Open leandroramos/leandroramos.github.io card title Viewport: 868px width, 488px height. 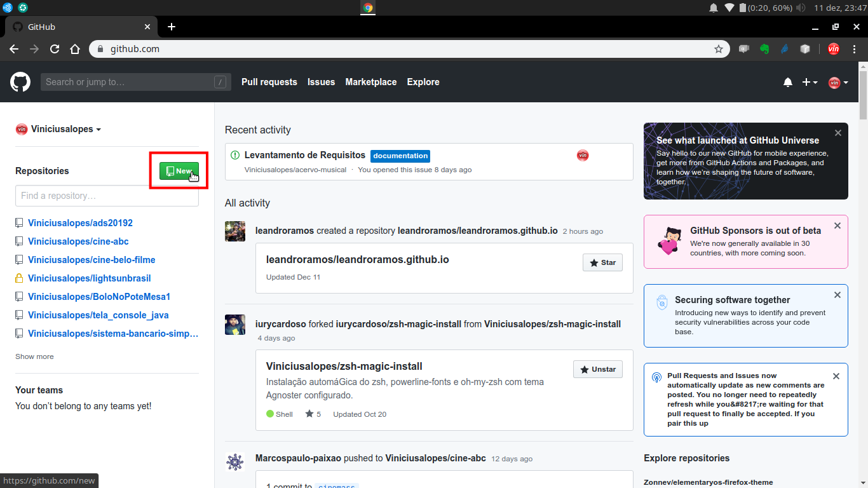pyautogui.click(x=358, y=259)
